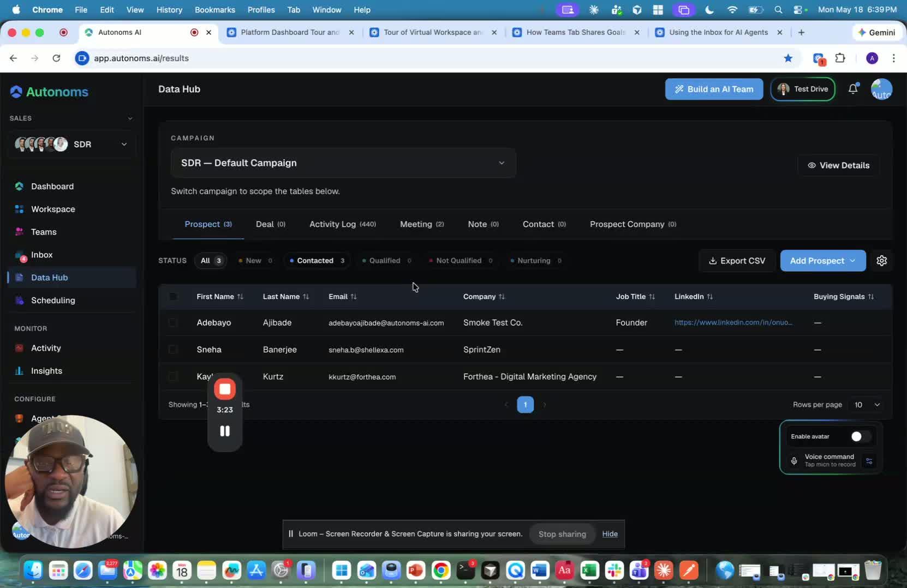Select the Adebayo row checkbox
This screenshot has width=907, height=588.
tap(173, 322)
